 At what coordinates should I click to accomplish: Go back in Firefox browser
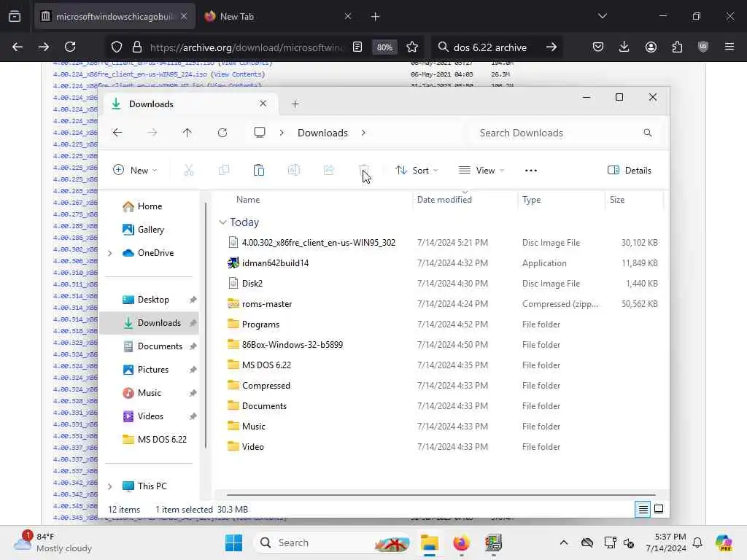click(18, 47)
